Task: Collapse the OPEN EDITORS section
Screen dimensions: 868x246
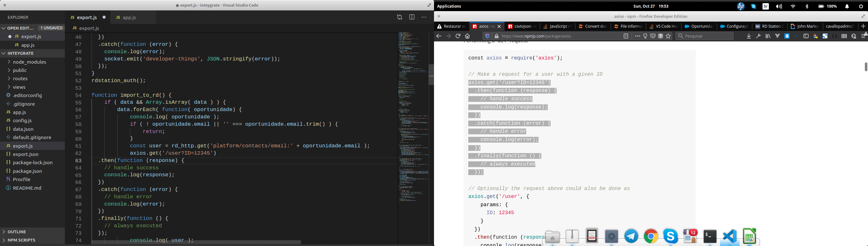Action: click(x=20, y=28)
